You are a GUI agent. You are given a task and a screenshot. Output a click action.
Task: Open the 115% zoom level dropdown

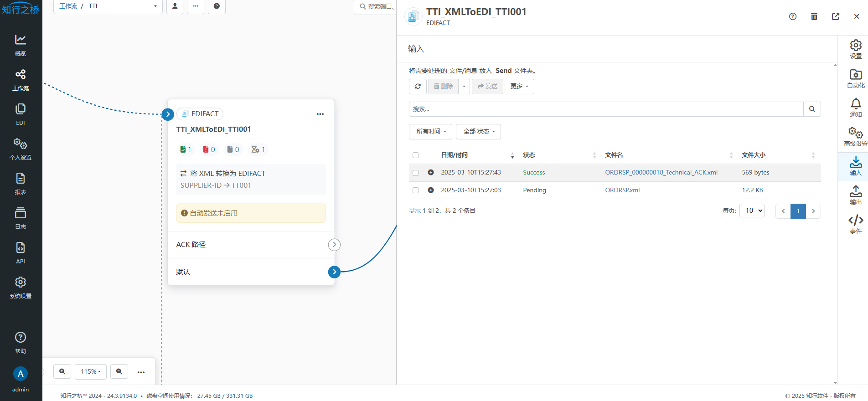(91, 371)
